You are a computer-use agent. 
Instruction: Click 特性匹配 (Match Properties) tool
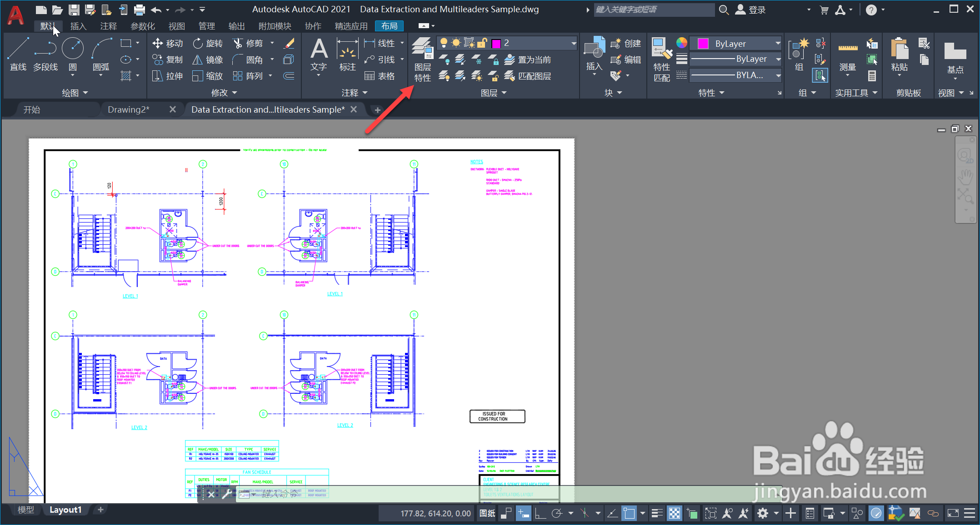coord(662,59)
